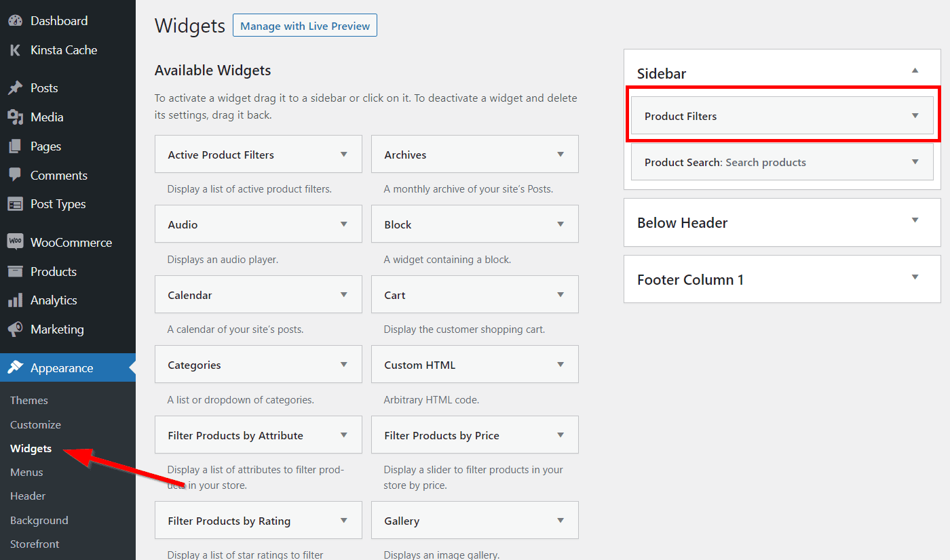Click the Posts pushpin icon

click(x=16, y=87)
